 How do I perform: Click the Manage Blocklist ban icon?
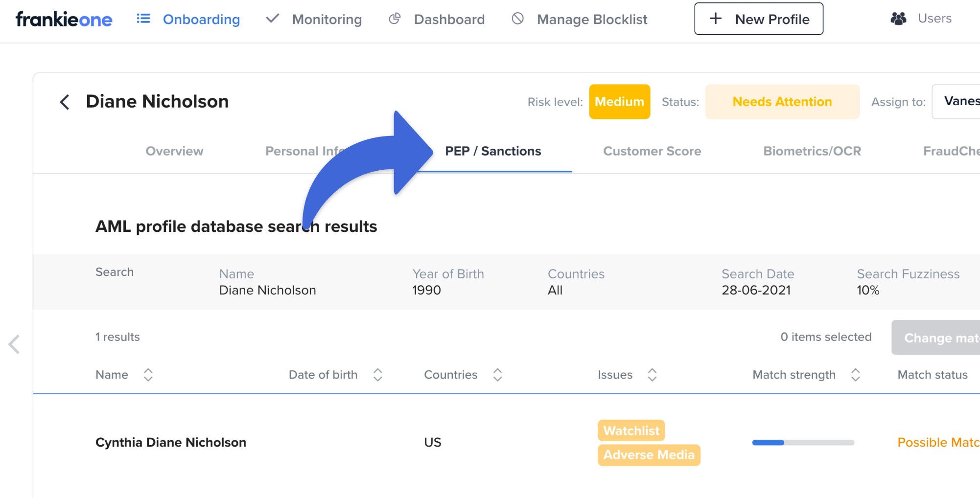pos(517,19)
